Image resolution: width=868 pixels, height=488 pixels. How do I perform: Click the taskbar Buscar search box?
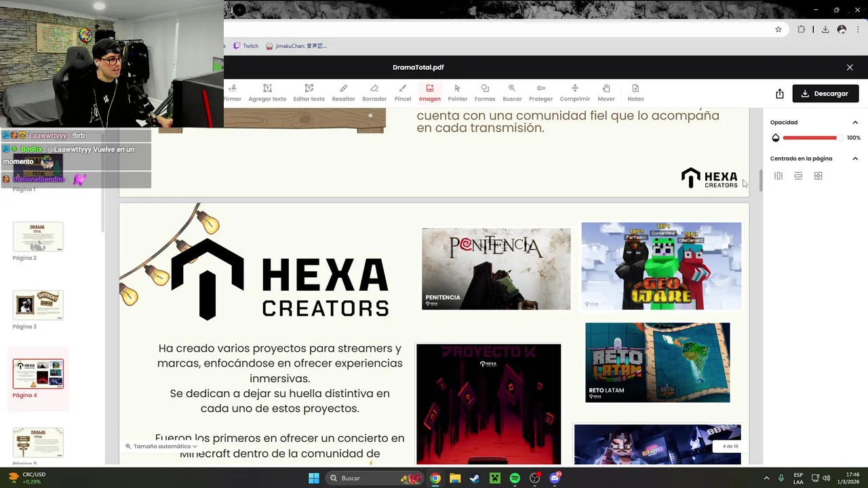(375, 478)
